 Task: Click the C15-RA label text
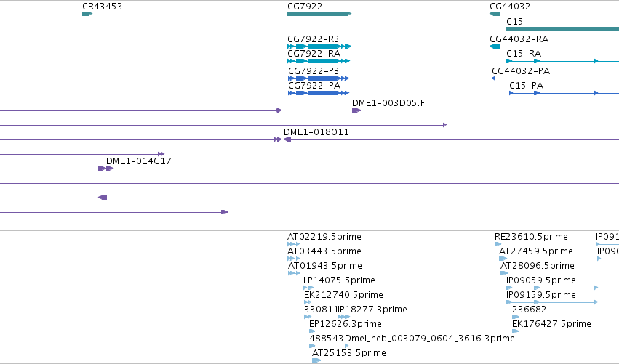point(524,54)
